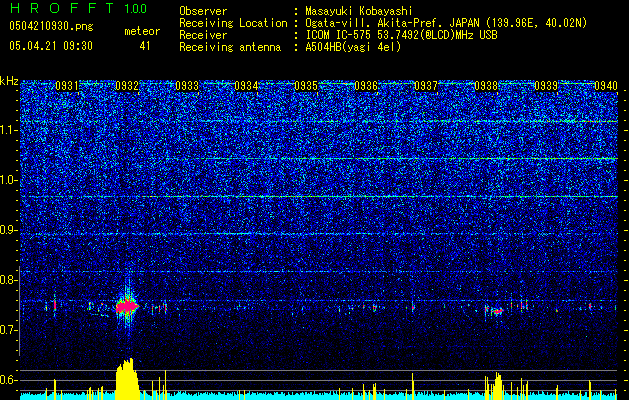
Task: Click the HROFFT program title text
Action: pyautogui.click(x=62, y=8)
